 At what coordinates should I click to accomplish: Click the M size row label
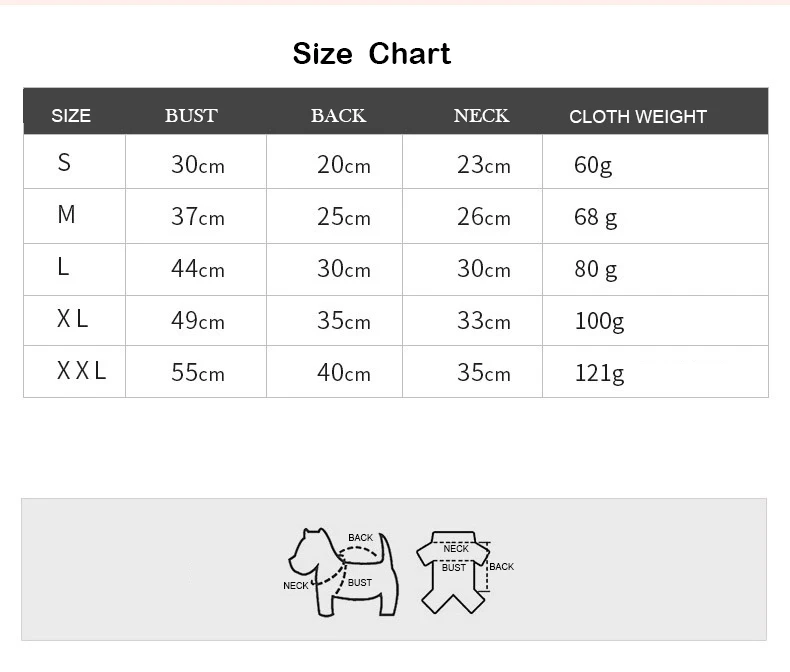click(x=66, y=215)
